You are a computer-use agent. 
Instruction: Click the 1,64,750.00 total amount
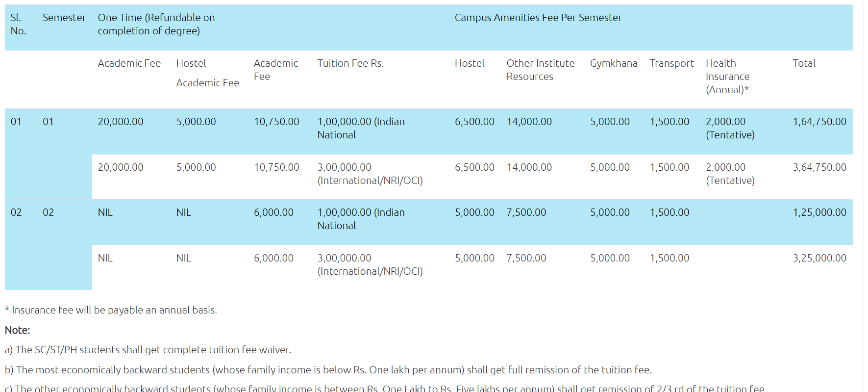click(819, 122)
